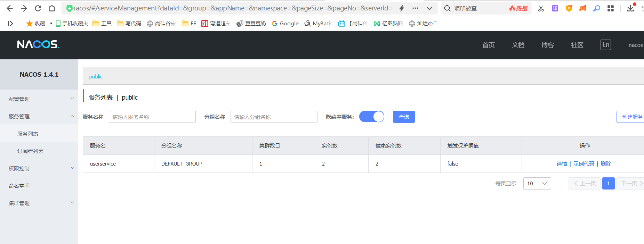Open the 尚硅谷 globe bookmark
644x244 pixels.
161,23
